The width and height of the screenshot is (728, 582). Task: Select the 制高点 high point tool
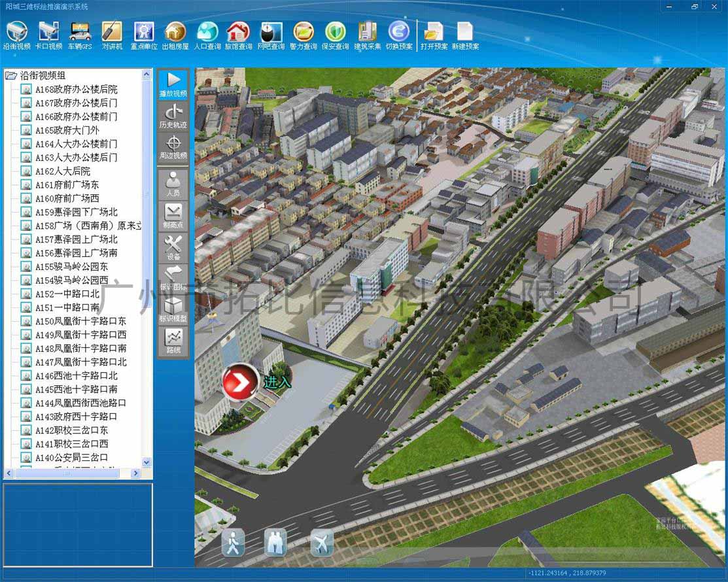pos(173,216)
